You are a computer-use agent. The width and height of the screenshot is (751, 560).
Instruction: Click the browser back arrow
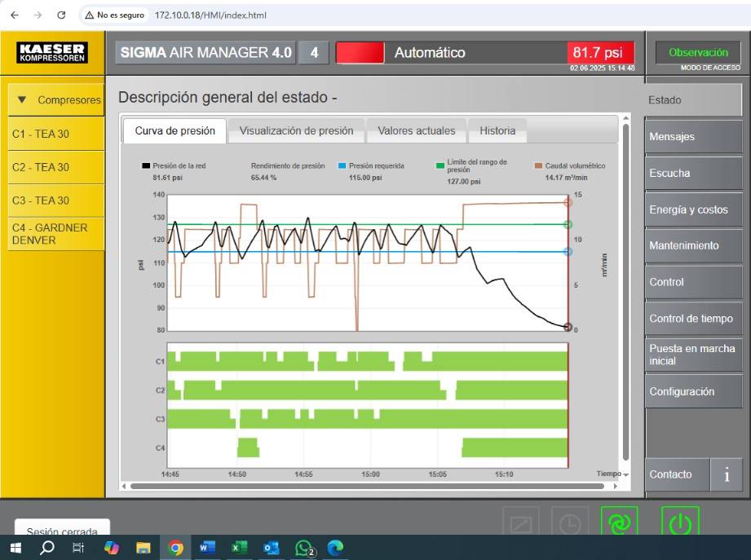pos(15,15)
